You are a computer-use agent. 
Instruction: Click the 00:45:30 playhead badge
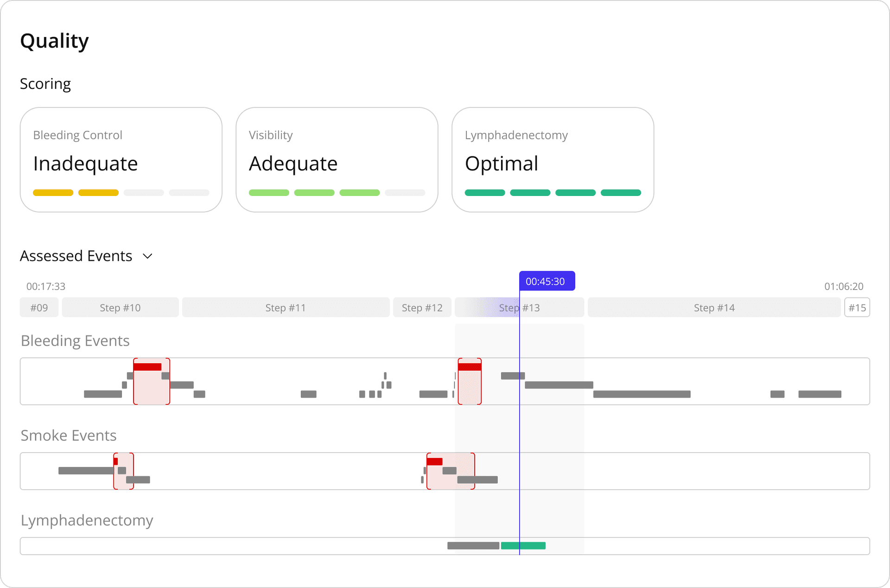[547, 281]
